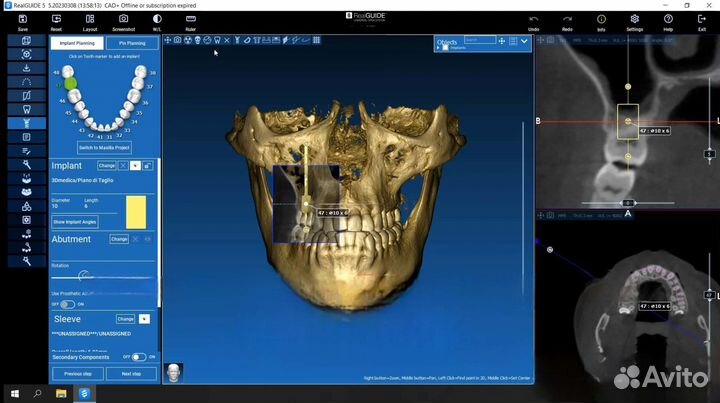Tick the checkbox beside Implants in Objects
The width and height of the screenshot is (720, 403).
(x=445, y=48)
